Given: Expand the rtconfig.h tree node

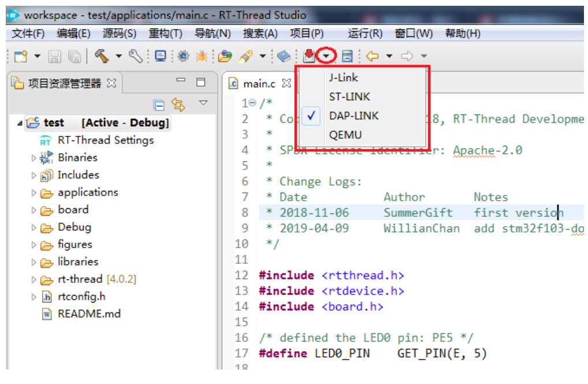Looking at the screenshot, I should (34, 297).
